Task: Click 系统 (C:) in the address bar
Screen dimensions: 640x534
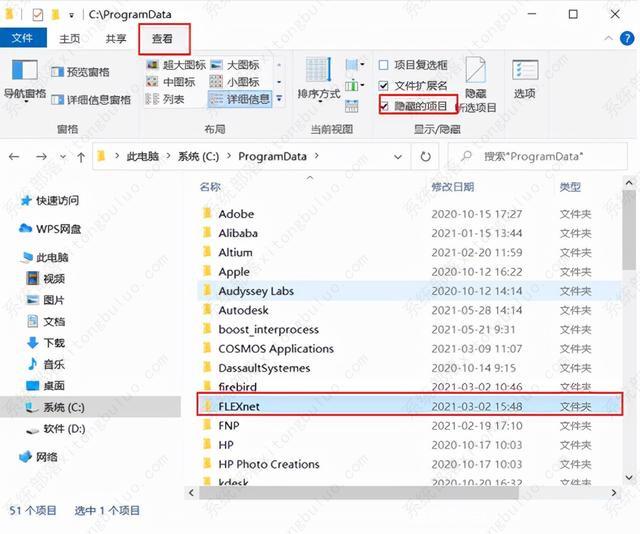Action: tap(198, 156)
